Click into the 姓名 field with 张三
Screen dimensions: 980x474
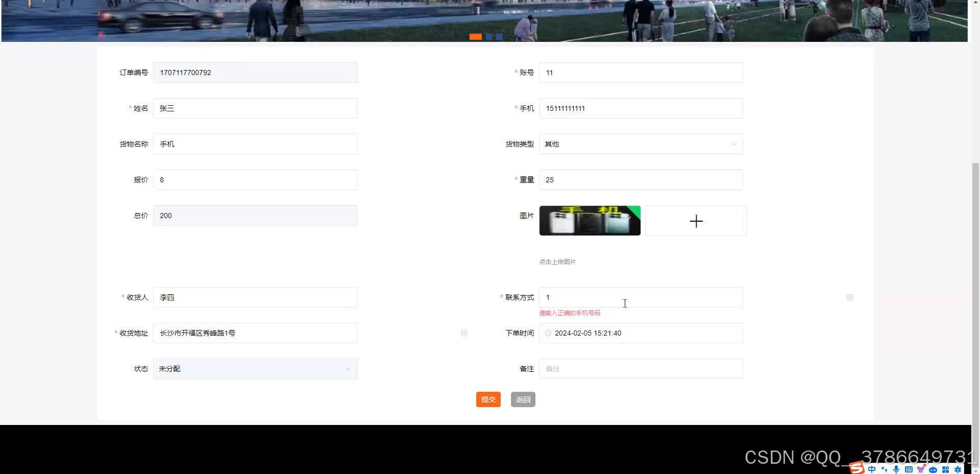point(255,108)
